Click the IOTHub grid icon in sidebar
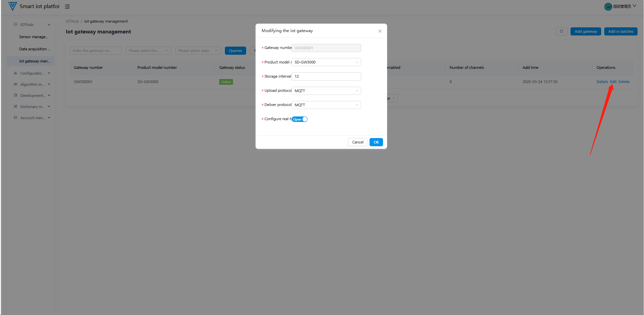644x315 pixels. pos(16,25)
